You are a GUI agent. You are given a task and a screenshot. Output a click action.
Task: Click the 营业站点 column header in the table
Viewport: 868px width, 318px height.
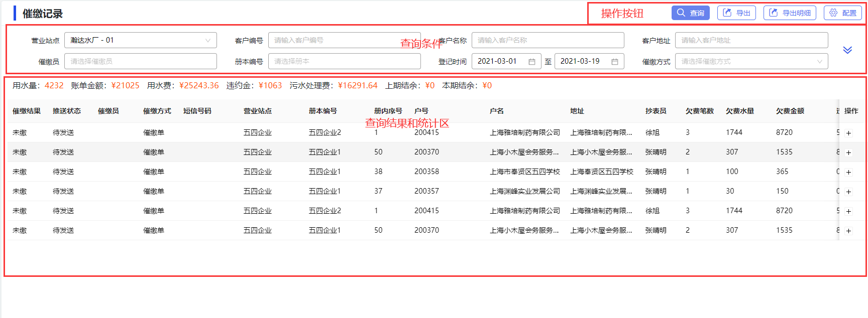coord(258,111)
